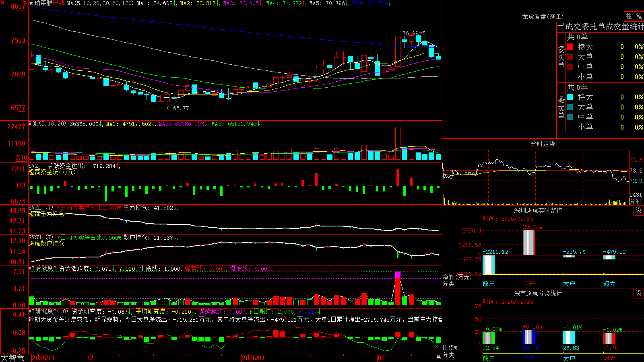This screenshot has width=644, height=362.
Task: Click the 柱 (bar) view button
Action: click(629, 16)
